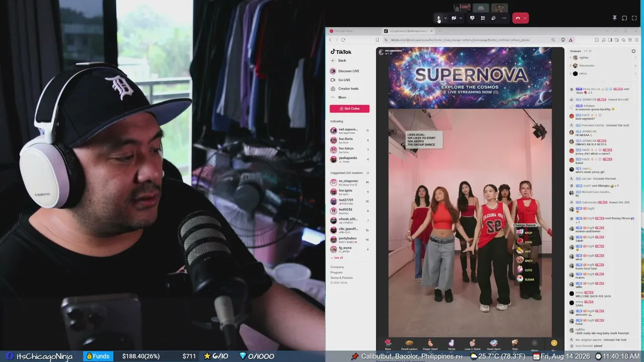Open the ring icon beside Viewers header

tap(633, 51)
